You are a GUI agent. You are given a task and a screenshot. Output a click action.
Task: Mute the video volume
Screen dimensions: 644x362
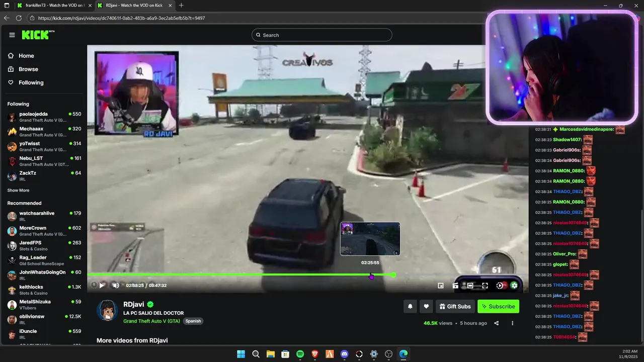(x=116, y=285)
